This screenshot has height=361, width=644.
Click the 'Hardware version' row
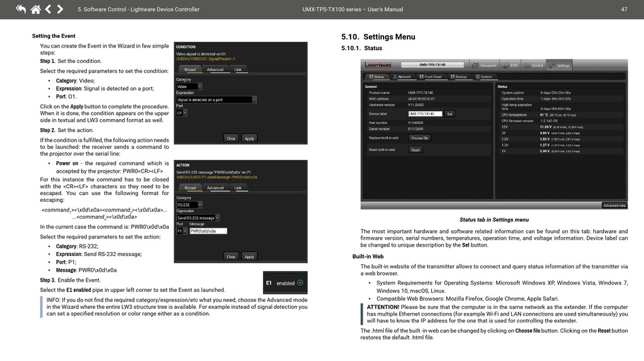[x=428, y=104]
